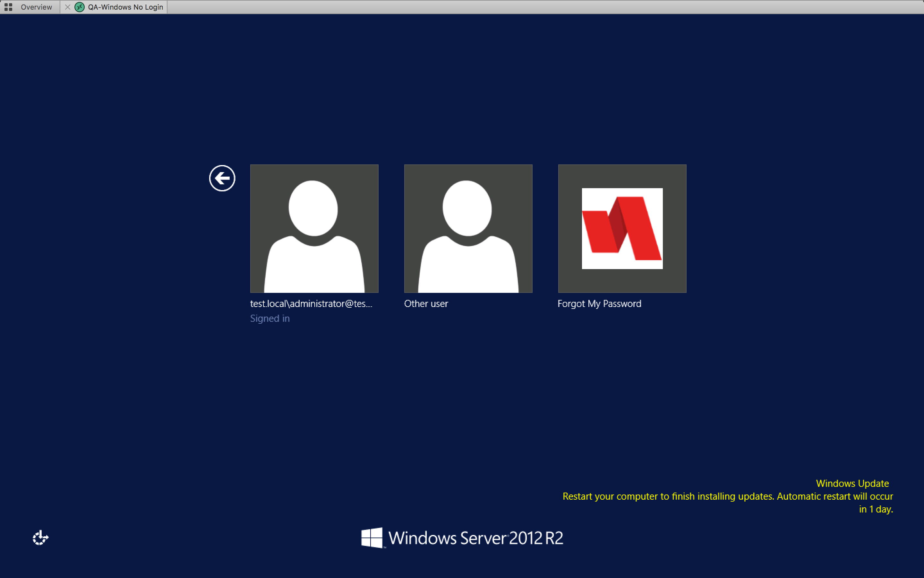Switch to the Overview tab
The height and width of the screenshot is (578, 924).
click(36, 7)
